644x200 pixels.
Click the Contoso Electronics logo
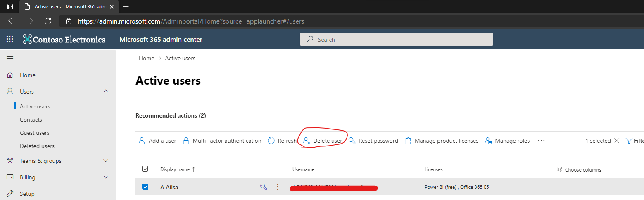(x=64, y=40)
